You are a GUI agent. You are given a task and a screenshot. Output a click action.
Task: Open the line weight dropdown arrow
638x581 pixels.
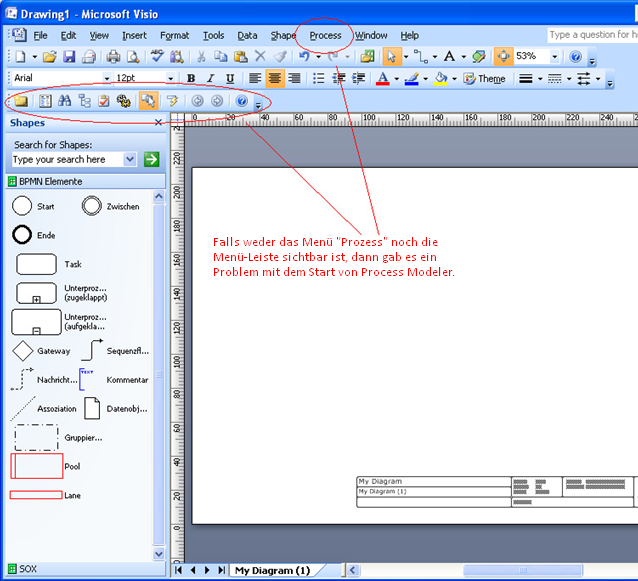pos(540,79)
